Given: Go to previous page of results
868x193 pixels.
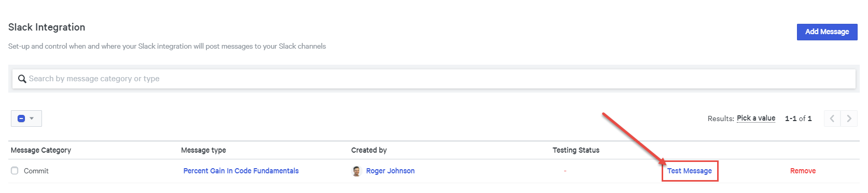Looking at the screenshot, I should [832, 118].
